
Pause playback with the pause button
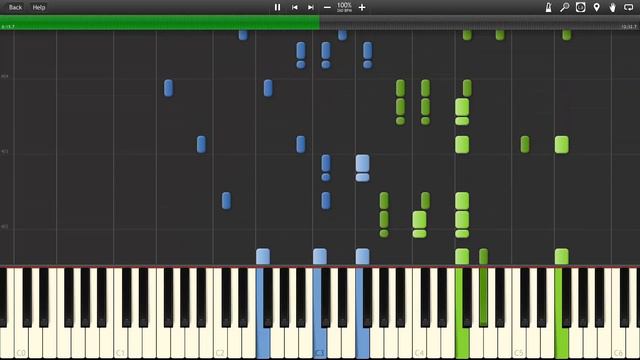point(278,7)
